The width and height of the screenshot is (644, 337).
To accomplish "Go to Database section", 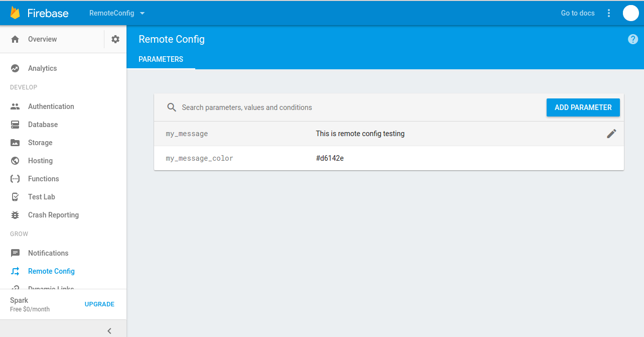I will click(x=43, y=125).
